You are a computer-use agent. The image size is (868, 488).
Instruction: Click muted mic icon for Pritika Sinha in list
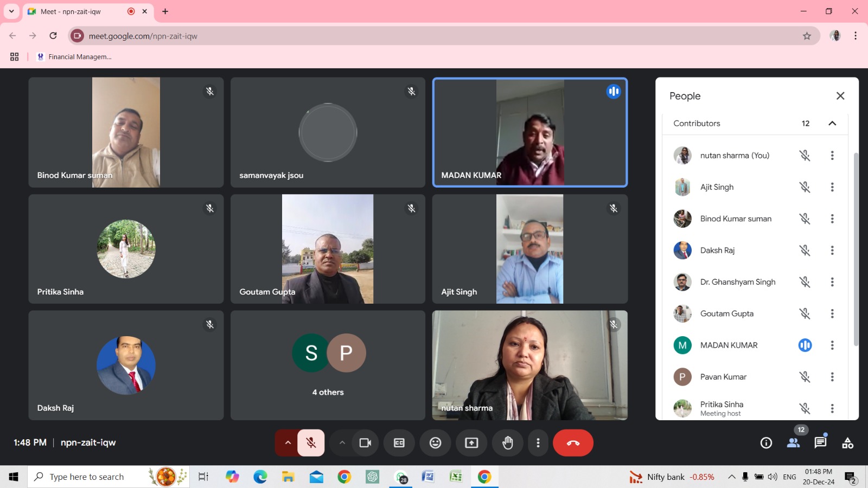click(805, 408)
